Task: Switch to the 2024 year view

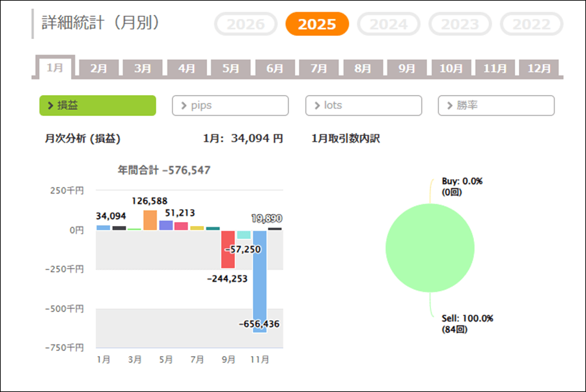Action: [389, 25]
